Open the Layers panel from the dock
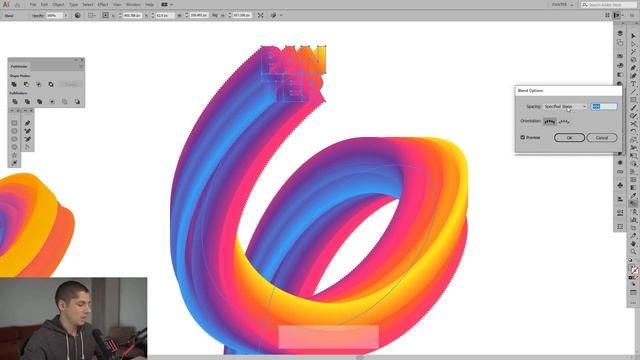The height and width of the screenshot is (360, 640). tap(620, 33)
